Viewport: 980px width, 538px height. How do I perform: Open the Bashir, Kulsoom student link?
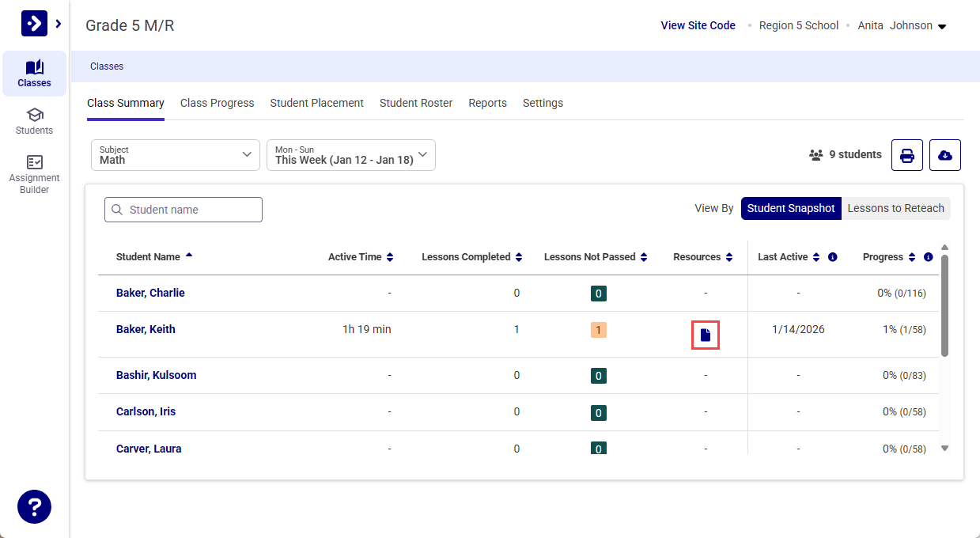pyautogui.click(x=156, y=375)
